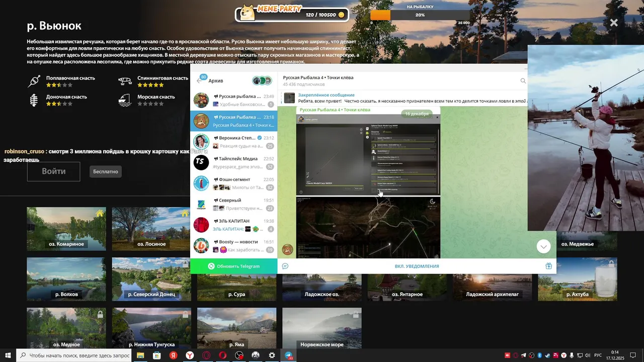Image resolution: width=644 pixels, height=362 pixels.
Task: Click post author Русская Рыбалка 4 • Точки клёва
Action: 335,110
